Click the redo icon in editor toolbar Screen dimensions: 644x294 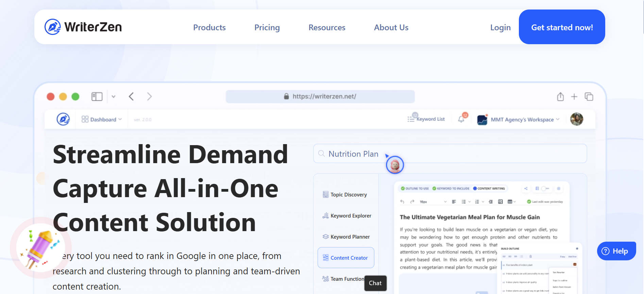tap(412, 202)
